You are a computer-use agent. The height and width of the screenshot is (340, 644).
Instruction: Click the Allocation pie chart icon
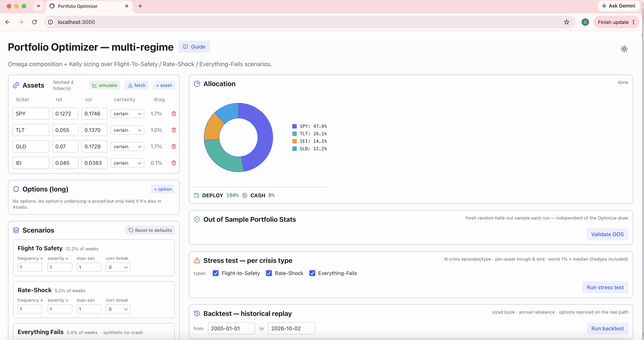click(197, 84)
